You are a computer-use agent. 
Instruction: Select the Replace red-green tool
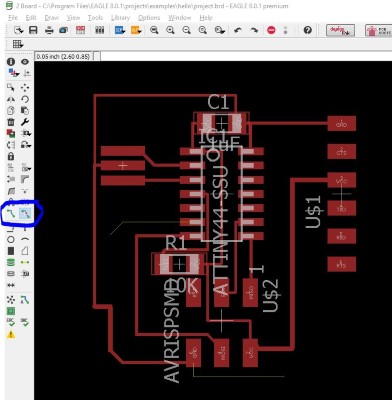coord(11,133)
